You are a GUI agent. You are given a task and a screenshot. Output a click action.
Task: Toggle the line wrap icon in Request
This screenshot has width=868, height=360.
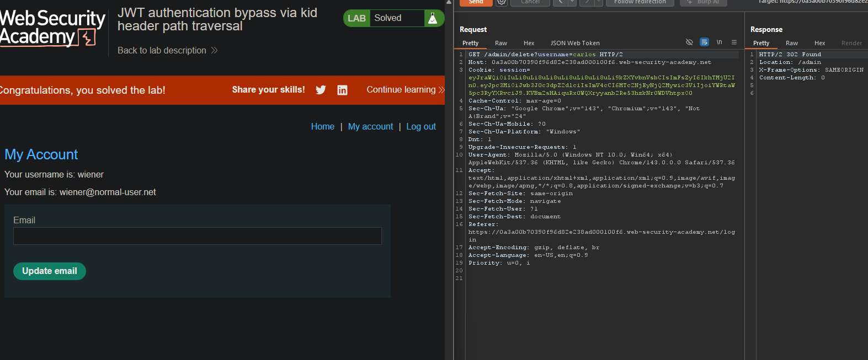(x=704, y=42)
